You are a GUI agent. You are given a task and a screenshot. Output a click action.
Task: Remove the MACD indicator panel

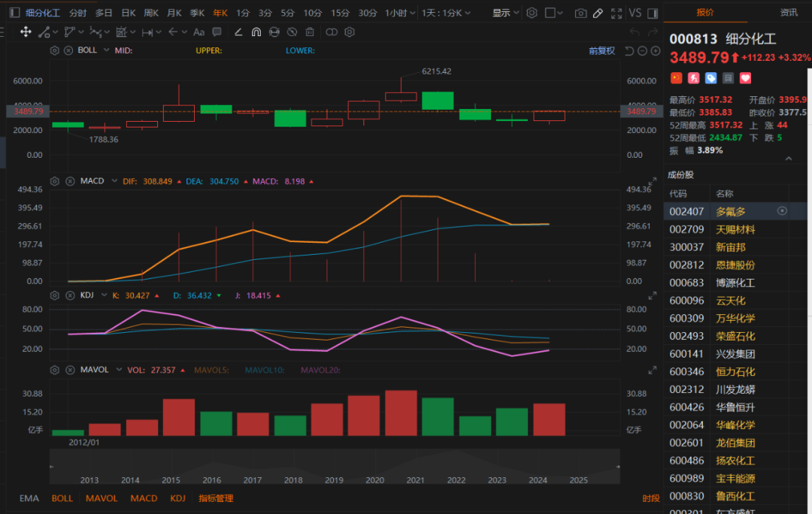tap(70, 181)
